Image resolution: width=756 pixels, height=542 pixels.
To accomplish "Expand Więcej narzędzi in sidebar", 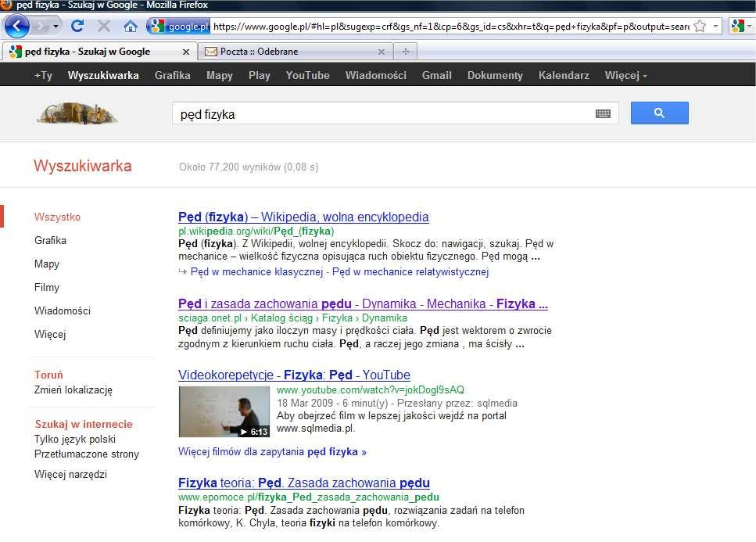I will (70, 475).
